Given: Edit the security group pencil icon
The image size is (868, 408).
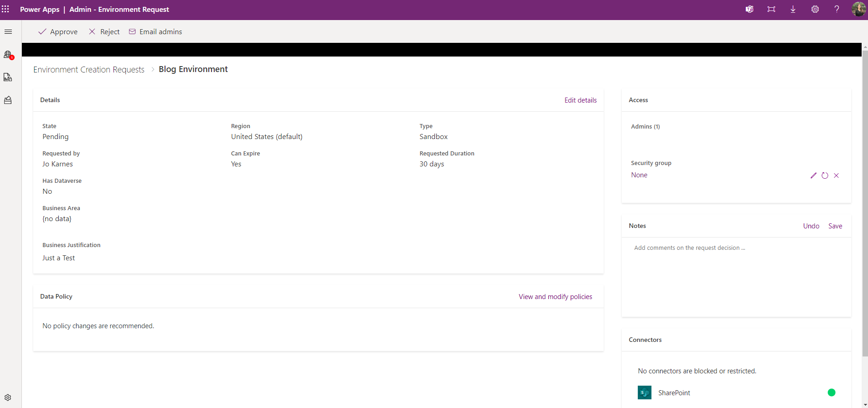Looking at the screenshot, I should pyautogui.click(x=813, y=176).
